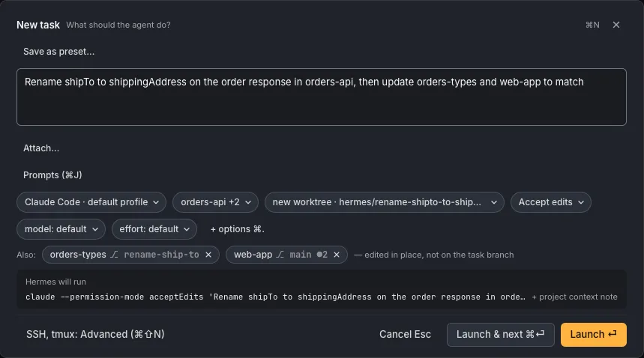Show more with + options
The image size is (644, 358).
pyautogui.click(x=237, y=229)
